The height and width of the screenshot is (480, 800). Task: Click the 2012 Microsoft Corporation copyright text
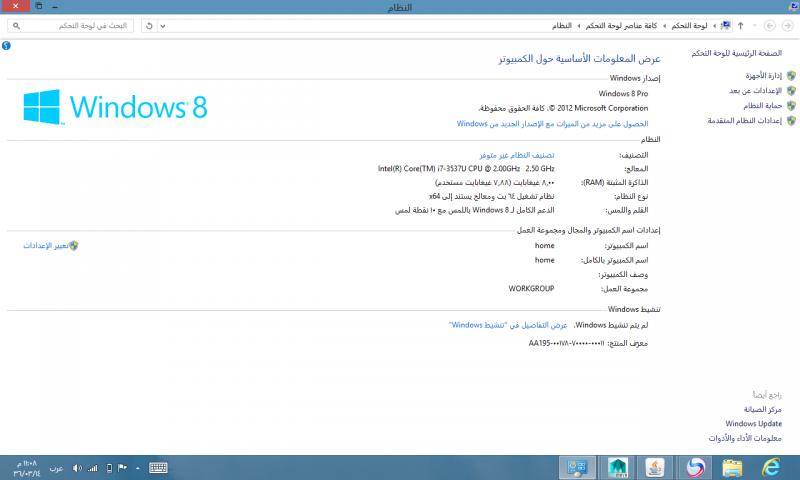tap(563, 108)
